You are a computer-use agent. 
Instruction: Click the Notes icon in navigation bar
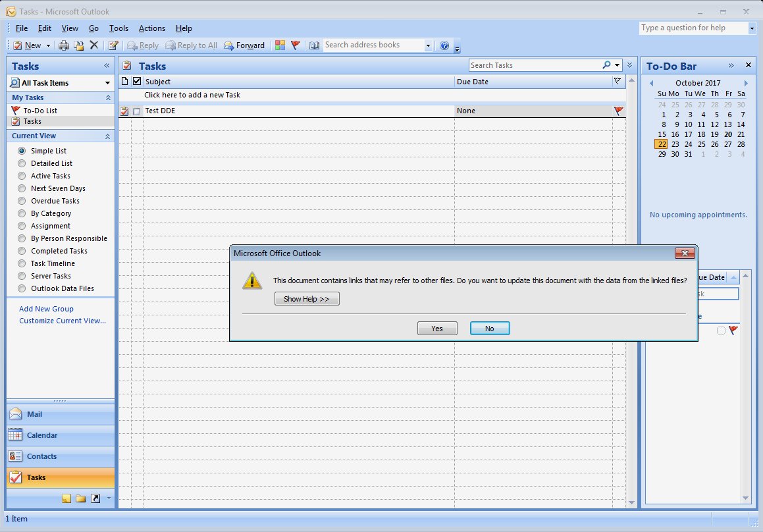point(66,498)
